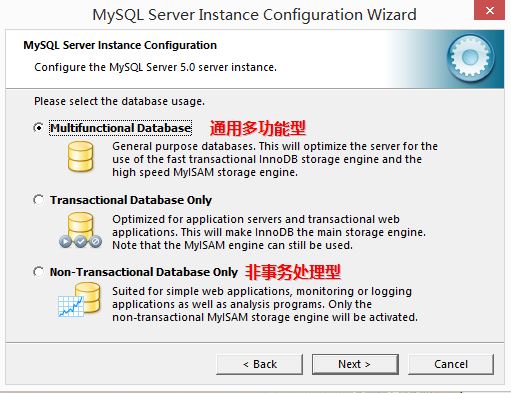Choose the Transactional Database Only radio option
Image resolution: width=511 pixels, height=393 pixels.
click(x=38, y=200)
